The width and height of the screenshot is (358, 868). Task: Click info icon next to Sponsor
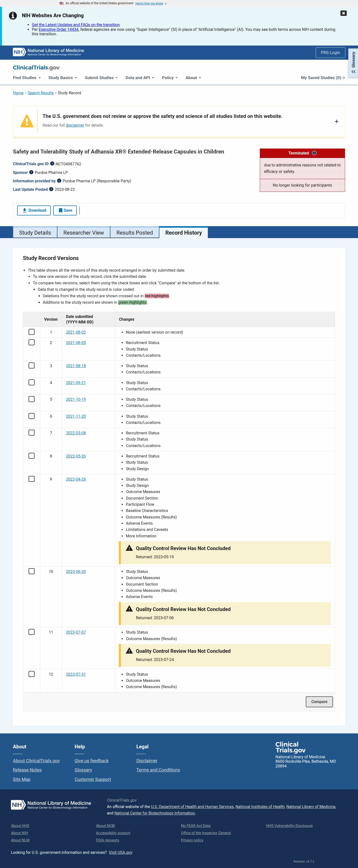pos(31,172)
